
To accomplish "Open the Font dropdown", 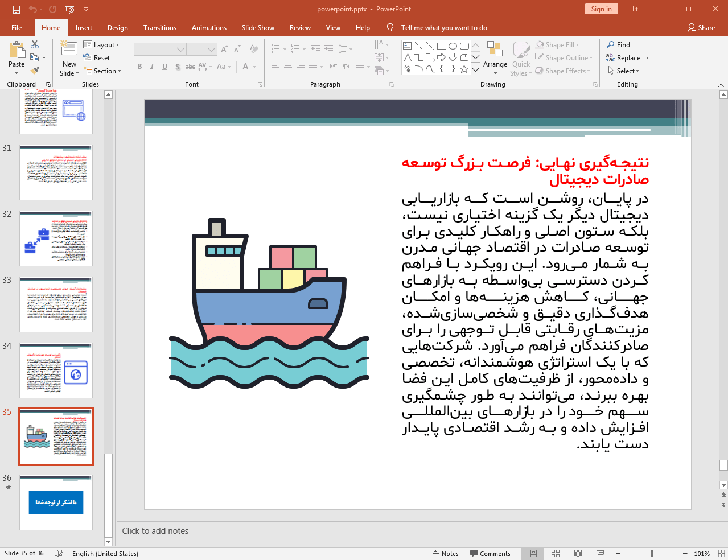I will pos(181,49).
